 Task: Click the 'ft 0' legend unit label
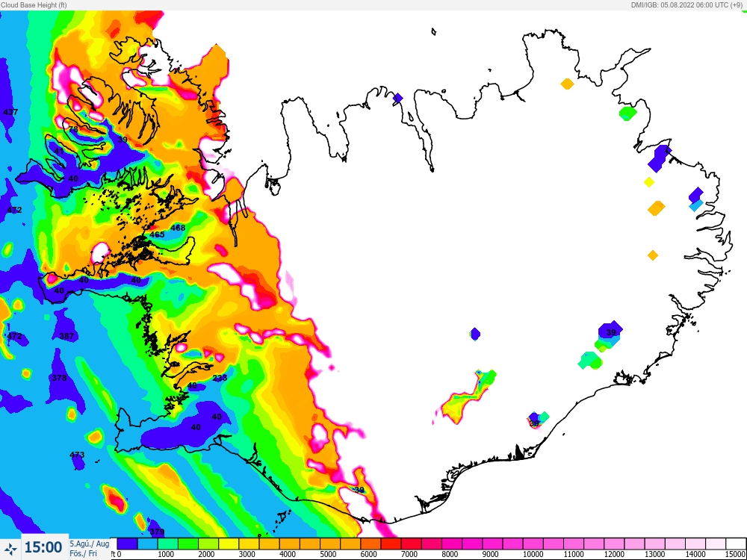116,555
